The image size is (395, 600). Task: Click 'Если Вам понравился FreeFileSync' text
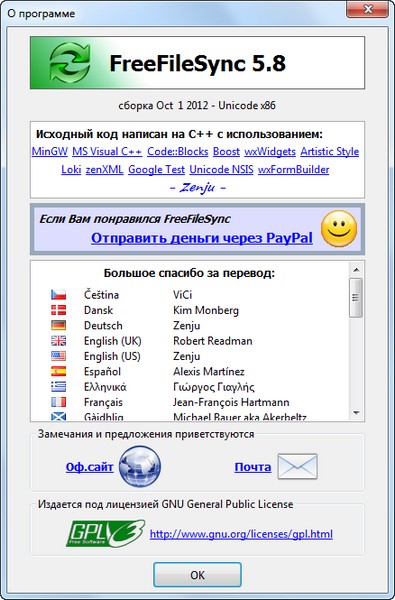(135, 219)
